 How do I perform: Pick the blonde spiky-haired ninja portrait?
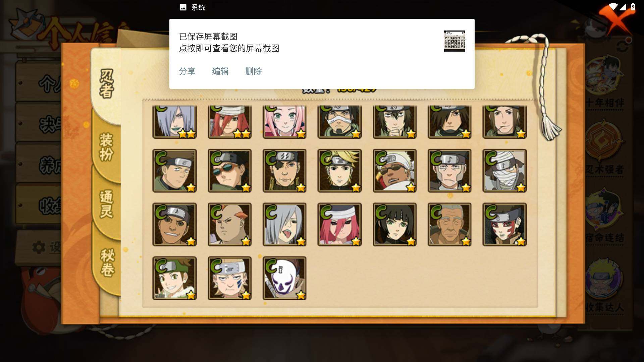click(x=339, y=171)
